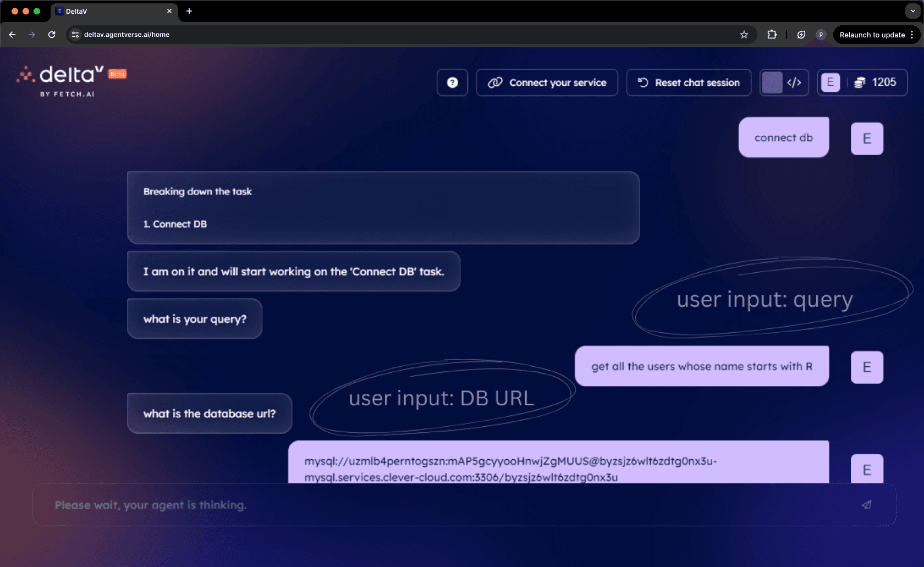Click 'Breaking down the task' heading
Image resolution: width=924 pixels, height=567 pixels.
[197, 191]
